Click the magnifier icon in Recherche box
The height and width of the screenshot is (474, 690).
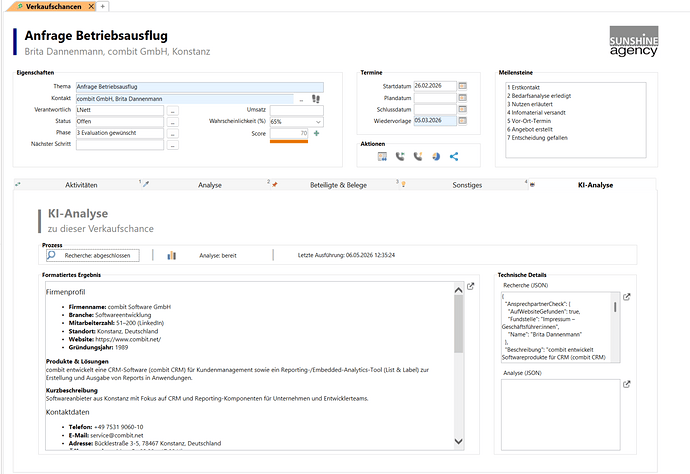click(x=51, y=255)
